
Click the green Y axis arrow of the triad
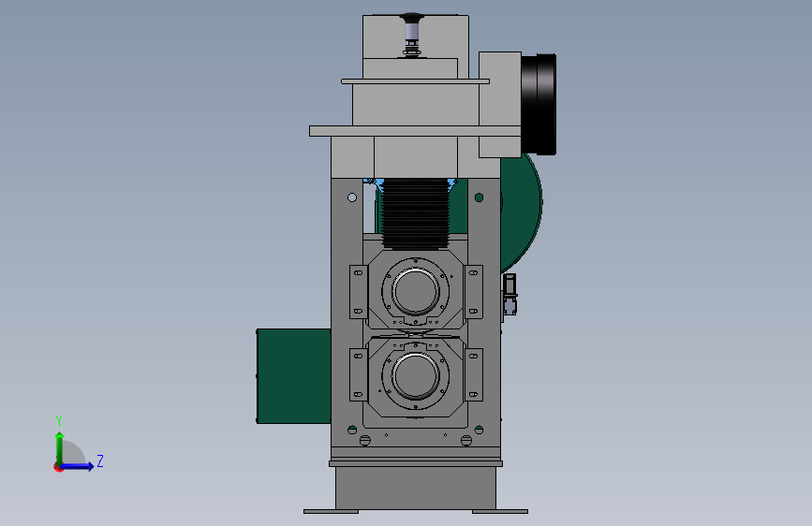point(60,447)
